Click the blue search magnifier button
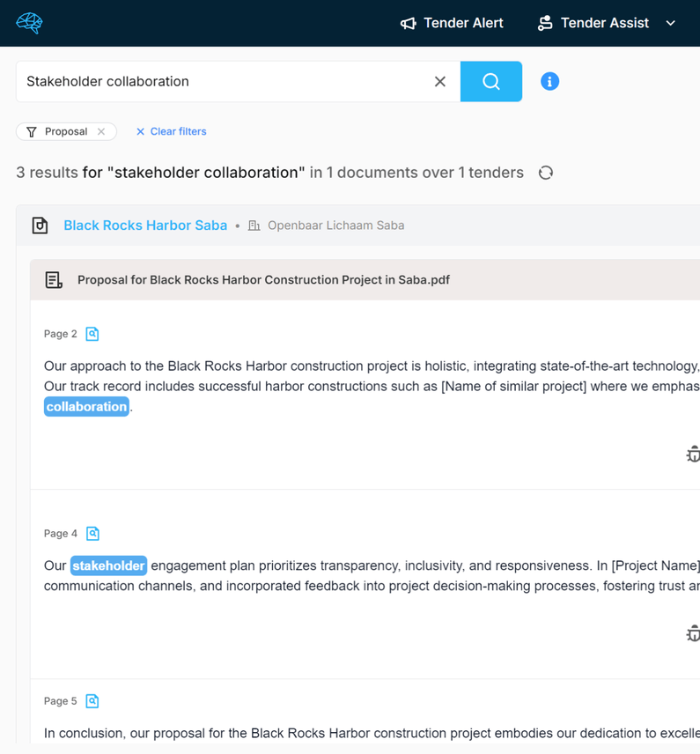The height and width of the screenshot is (754, 700). click(x=491, y=81)
